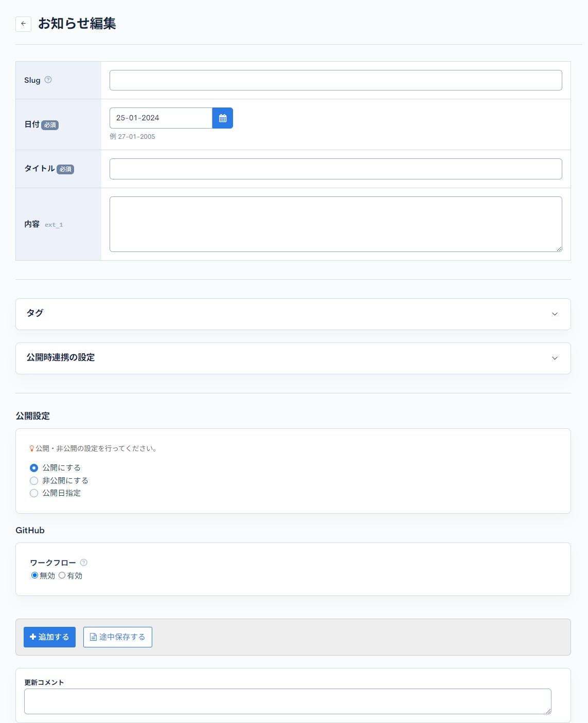Click the back arrow beside お知らせ編集
This screenshot has width=588, height=723.
coord(23,24)
